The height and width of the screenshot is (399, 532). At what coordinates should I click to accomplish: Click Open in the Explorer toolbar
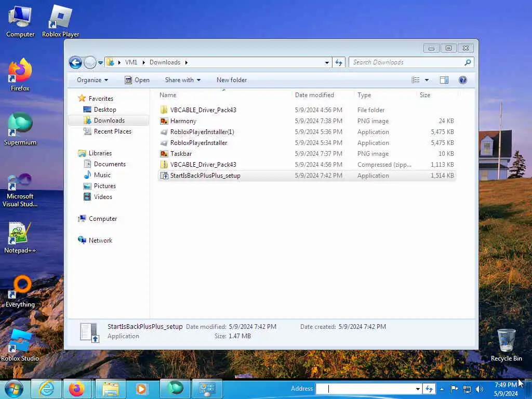tap(137, 80)
